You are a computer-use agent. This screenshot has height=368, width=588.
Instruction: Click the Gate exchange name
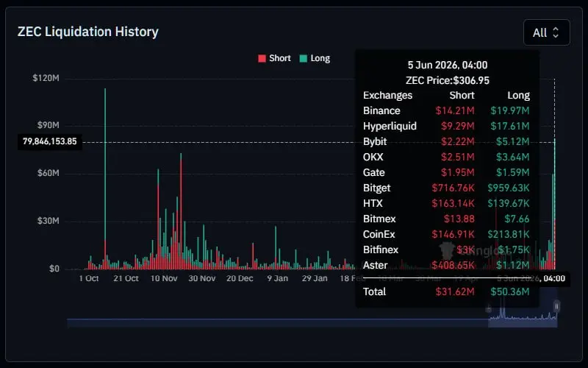[x=373, y=172]
